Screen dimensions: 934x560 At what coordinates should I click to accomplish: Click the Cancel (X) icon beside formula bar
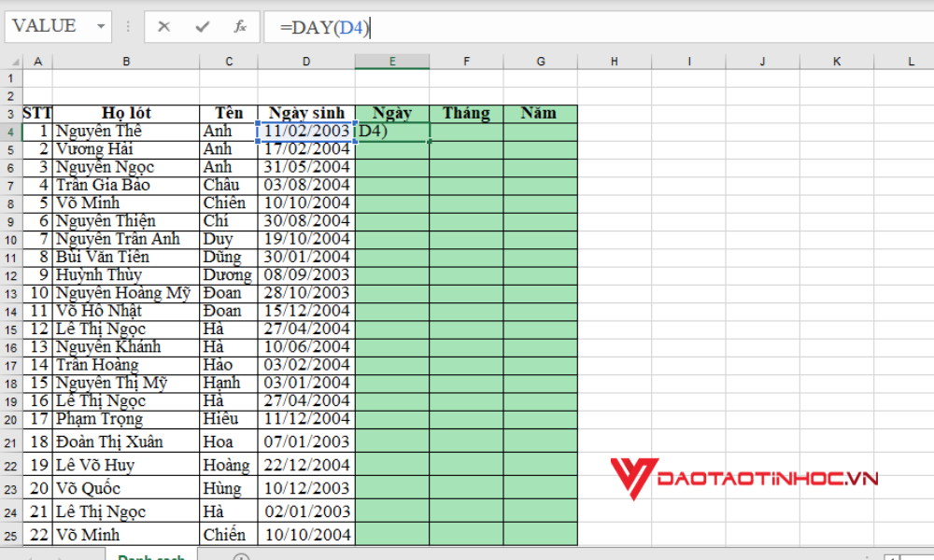point(164,26)
